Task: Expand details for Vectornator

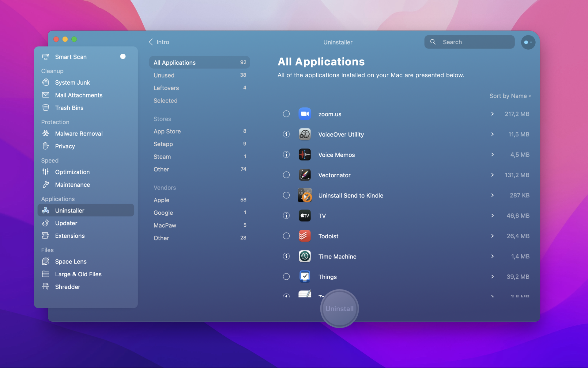Action: click(x=492, y=175)
